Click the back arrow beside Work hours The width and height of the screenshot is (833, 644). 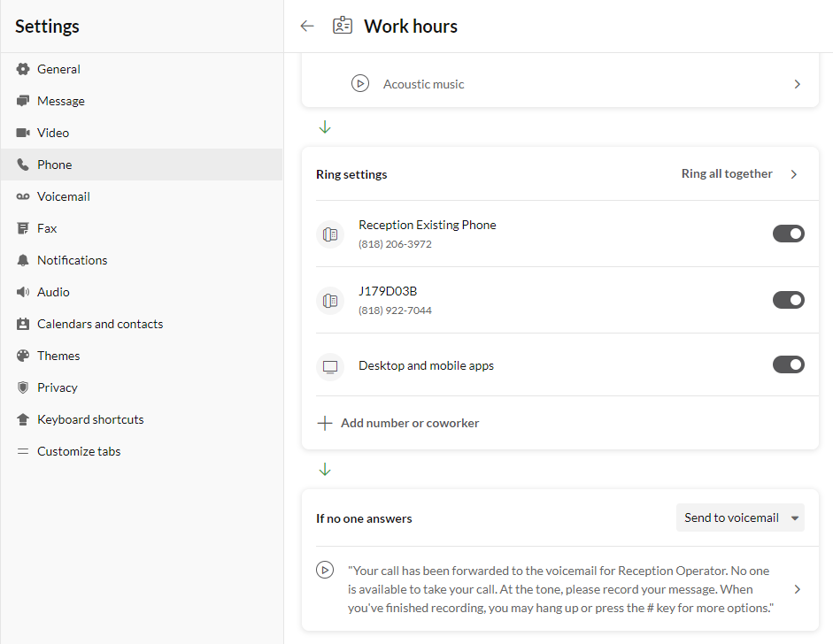(x=307, y=26)
